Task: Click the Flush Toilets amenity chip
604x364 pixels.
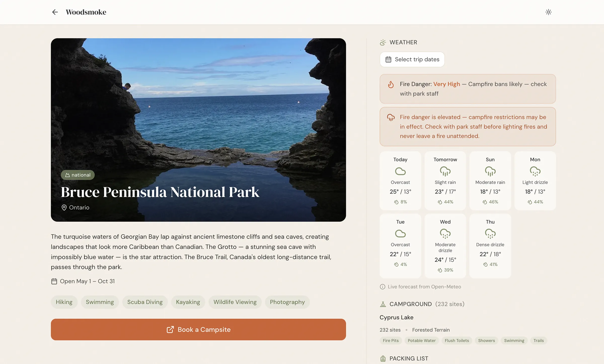Action: click(457, 341)
